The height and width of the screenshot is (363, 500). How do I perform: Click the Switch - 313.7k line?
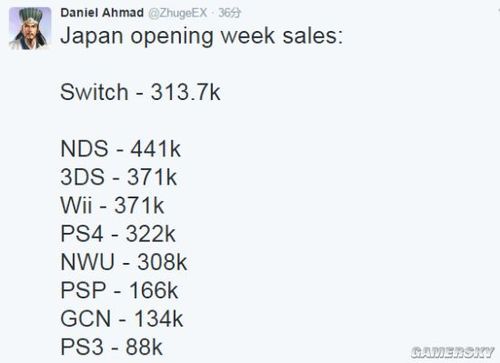[x=140, y=92]
